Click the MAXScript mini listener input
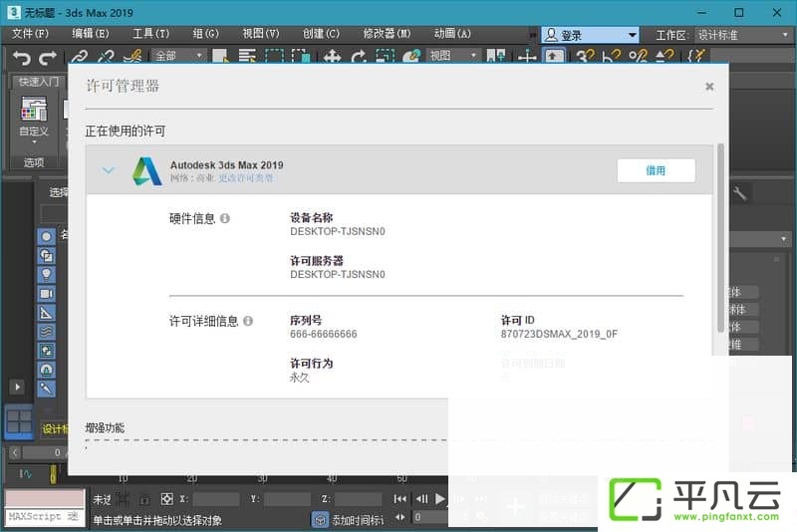The height and width of the screenshot is (532, 797). [45, 517]
